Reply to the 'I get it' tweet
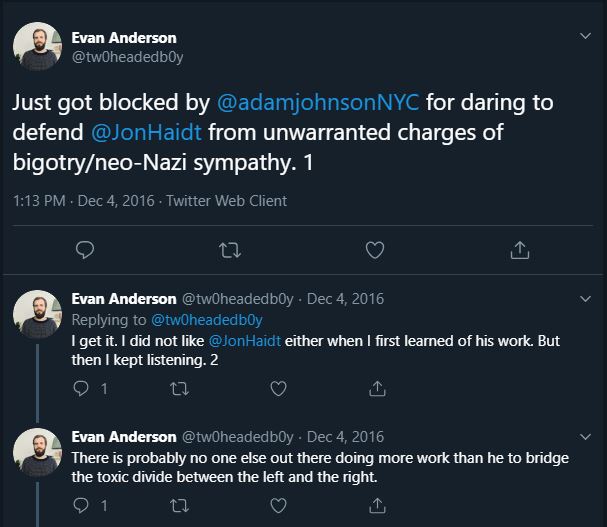The height and width of the screenshot is (527, 607). (x=82, y=388)
